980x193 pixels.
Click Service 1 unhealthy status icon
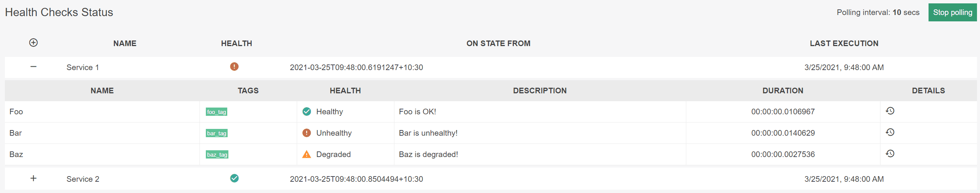234,66
